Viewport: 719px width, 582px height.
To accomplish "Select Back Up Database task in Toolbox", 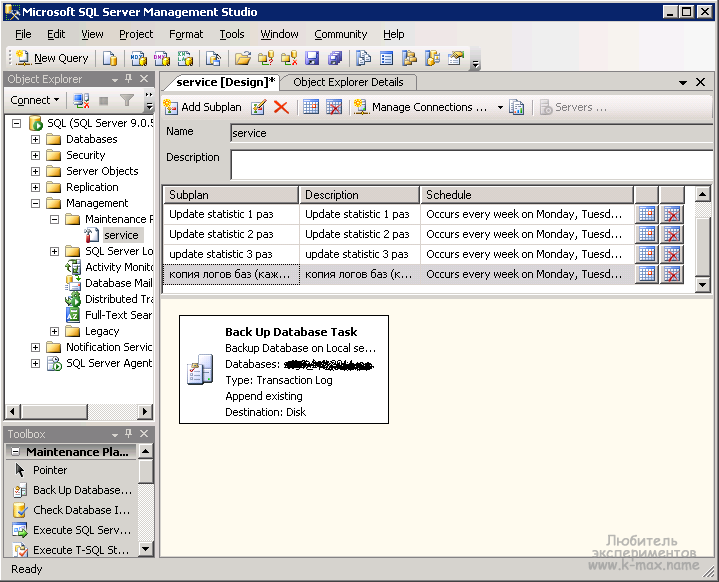I will [72, 490].
